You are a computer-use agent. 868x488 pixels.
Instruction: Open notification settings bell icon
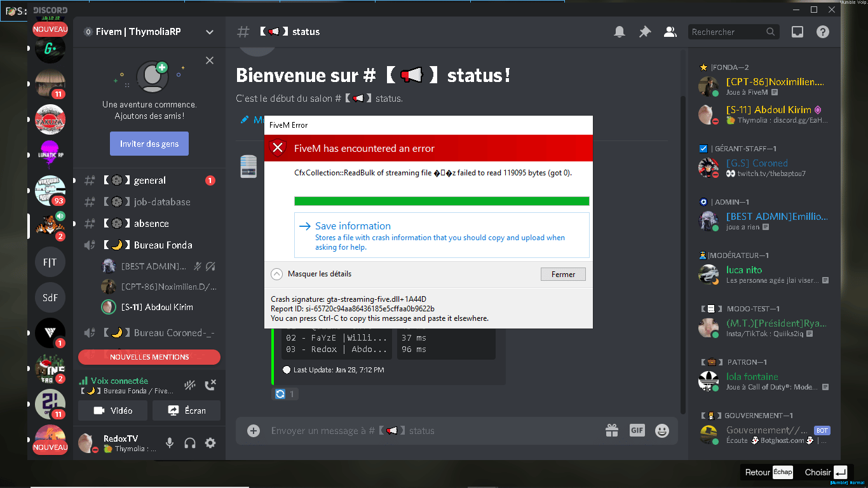(x=619, y=32)
